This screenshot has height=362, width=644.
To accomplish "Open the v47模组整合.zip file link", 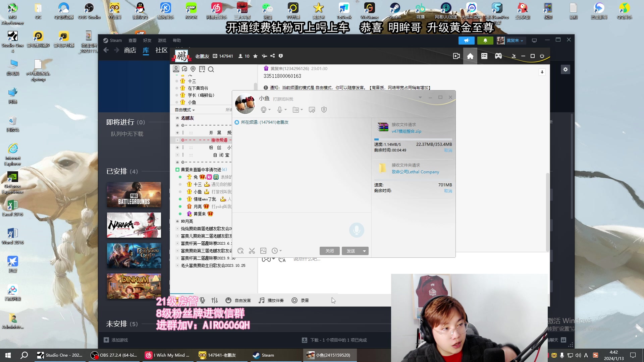I will pyautogui.click(x=407, y=131).
